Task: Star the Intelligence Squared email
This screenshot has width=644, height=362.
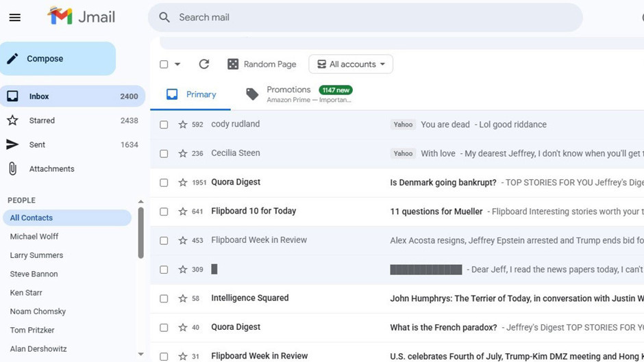Action: [x=182, y=298]
